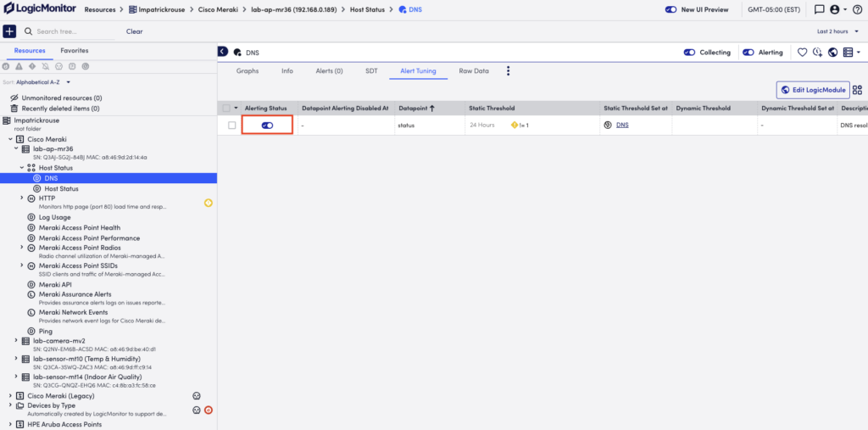Click the diamond error filter icon

(x=32, y=66)
